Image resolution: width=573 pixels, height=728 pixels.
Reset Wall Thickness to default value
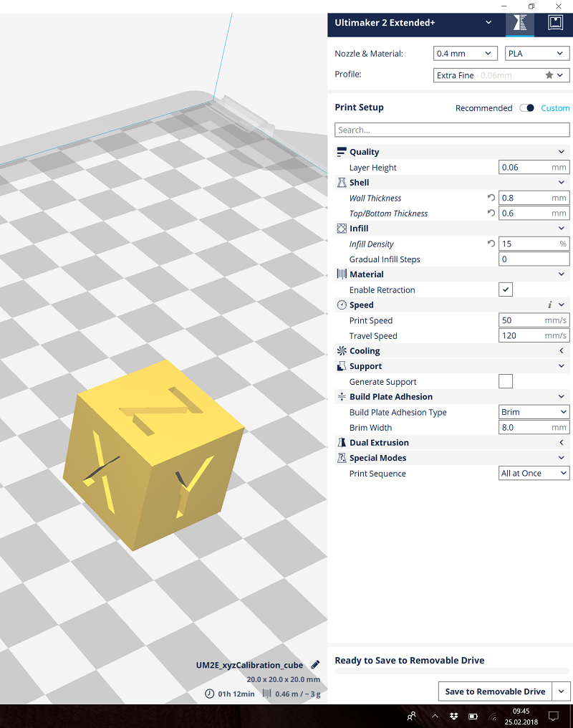[x=491, y=197]
